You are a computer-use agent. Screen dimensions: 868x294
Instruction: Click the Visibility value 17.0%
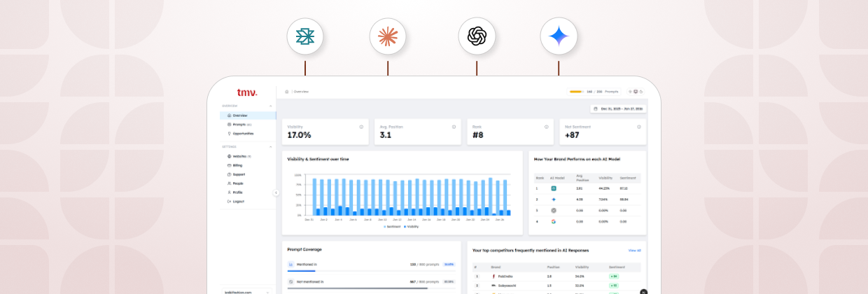(x=299, y=135)
